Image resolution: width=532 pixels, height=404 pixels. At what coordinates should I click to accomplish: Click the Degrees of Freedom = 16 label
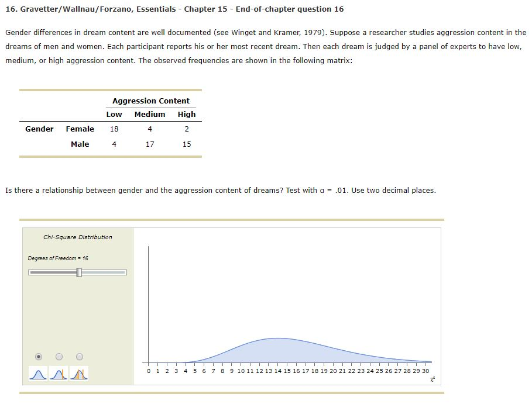(x=58, y=258)
